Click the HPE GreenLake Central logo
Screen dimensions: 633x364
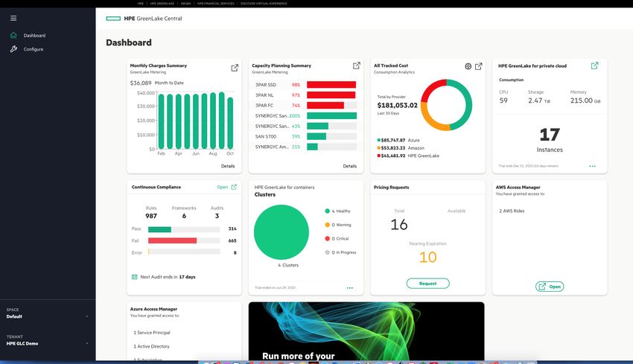(x=144, y=19)
